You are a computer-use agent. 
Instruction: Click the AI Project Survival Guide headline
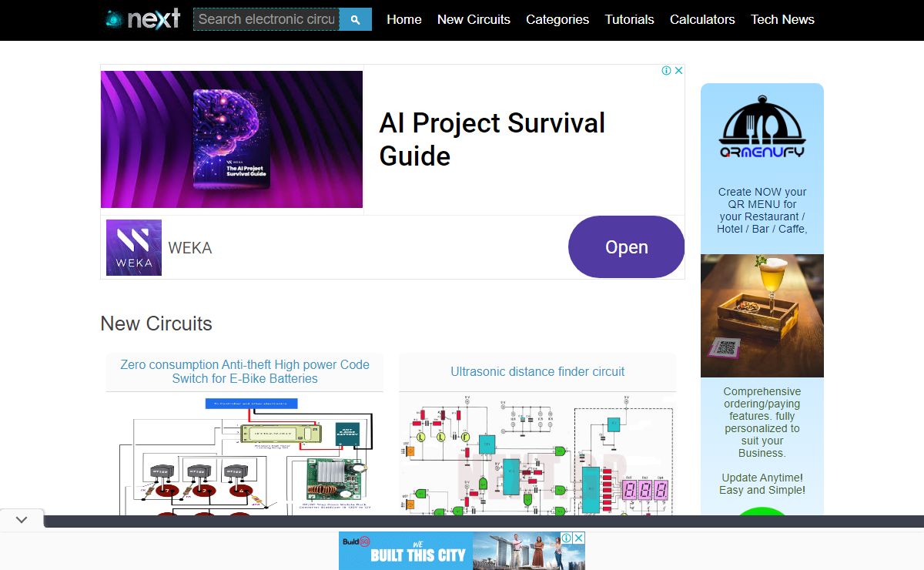pos(492,139)
